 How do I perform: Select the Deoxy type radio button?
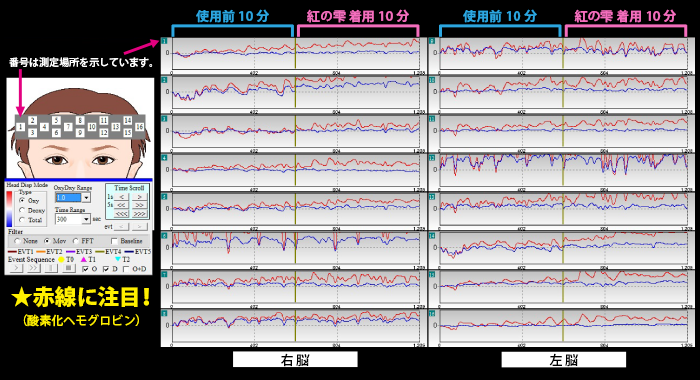click(22, 210)
